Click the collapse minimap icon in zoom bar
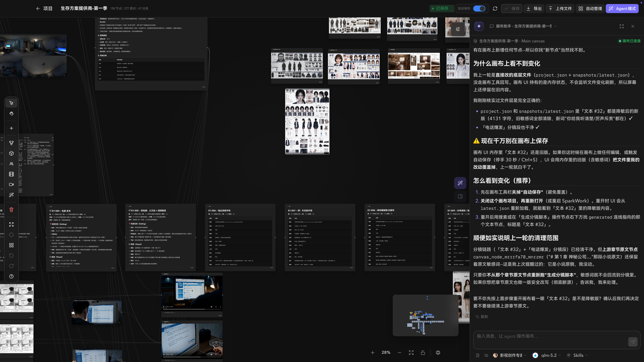 pyautogui.click(x=438, y=352)
